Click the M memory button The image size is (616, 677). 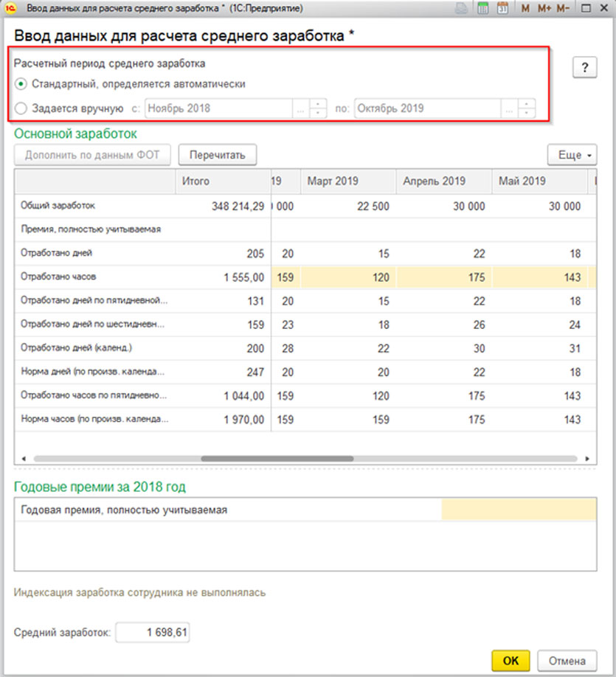tap(525, 8)
